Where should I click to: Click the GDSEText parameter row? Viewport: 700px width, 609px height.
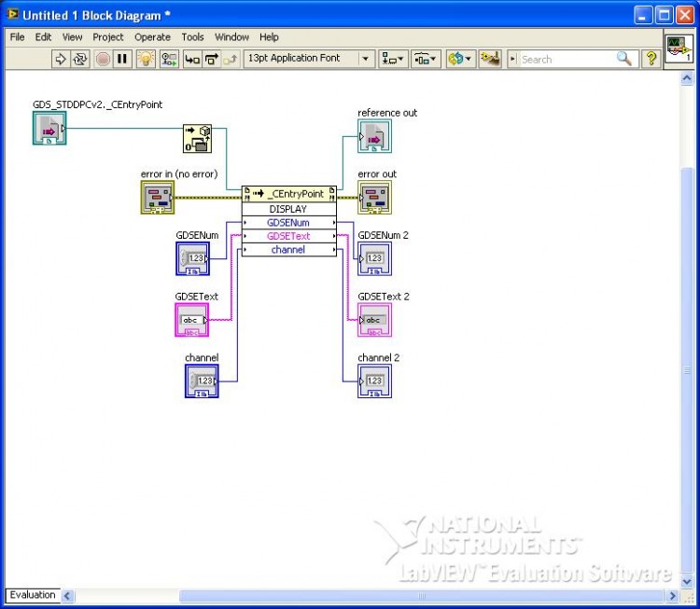(288, 236)
